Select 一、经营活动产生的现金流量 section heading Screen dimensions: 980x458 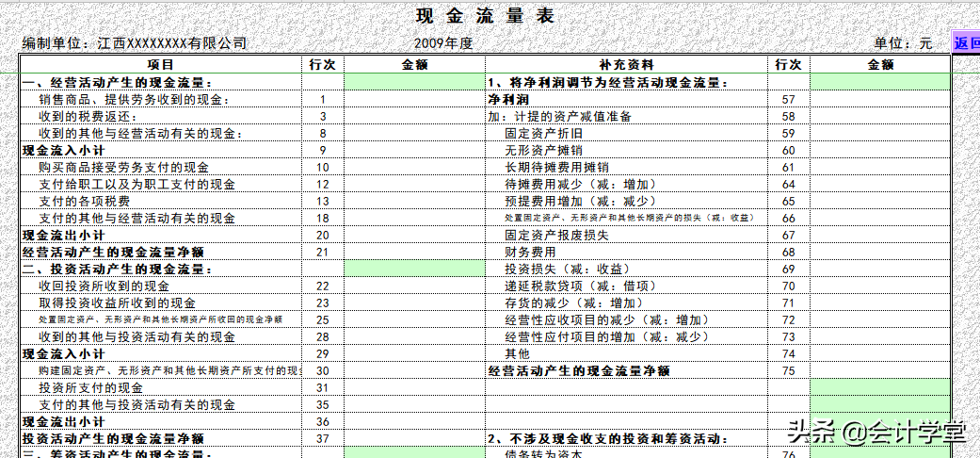[x=117, y=83]
